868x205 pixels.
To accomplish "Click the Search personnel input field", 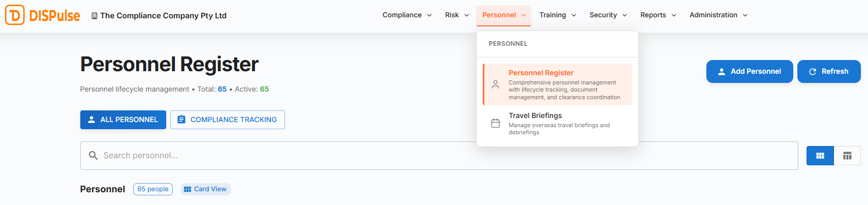I will point(437,155).
